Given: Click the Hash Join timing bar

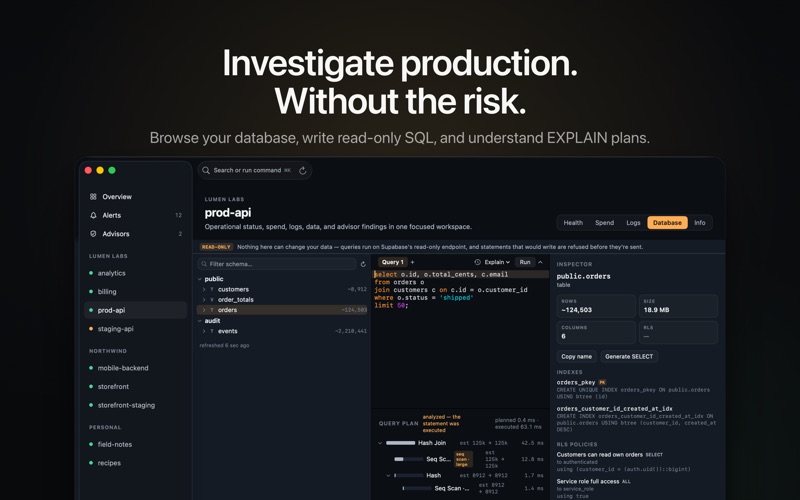Looking at the screenshot, I should 401,443.
